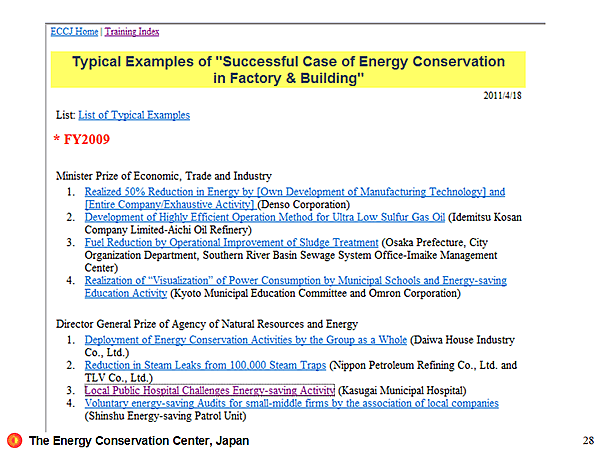Open the Ultra Low Sulfur Gas Oil link
The width and height of the screenshot is (600, 450).
(x=264, y=217)
